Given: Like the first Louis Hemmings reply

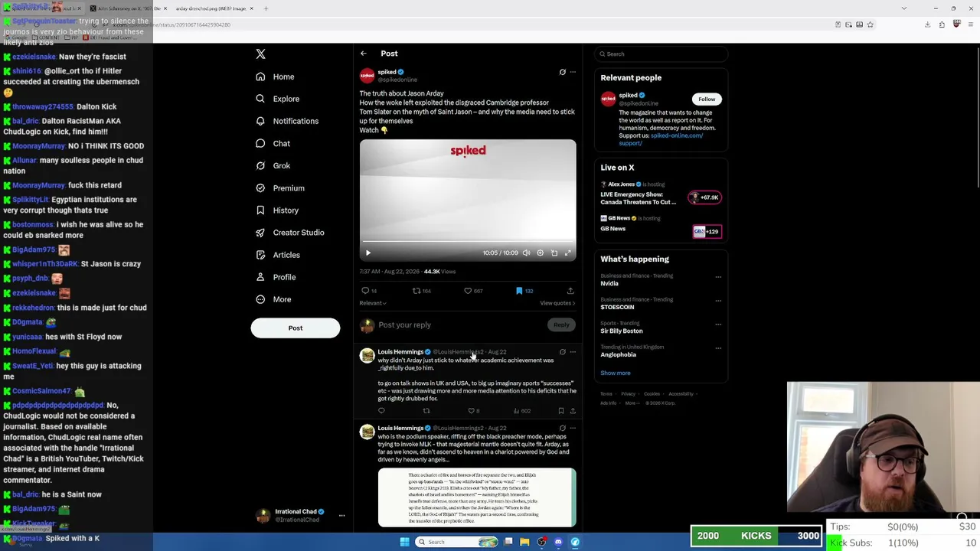Looking at the screenshot, I should (471, 411).
